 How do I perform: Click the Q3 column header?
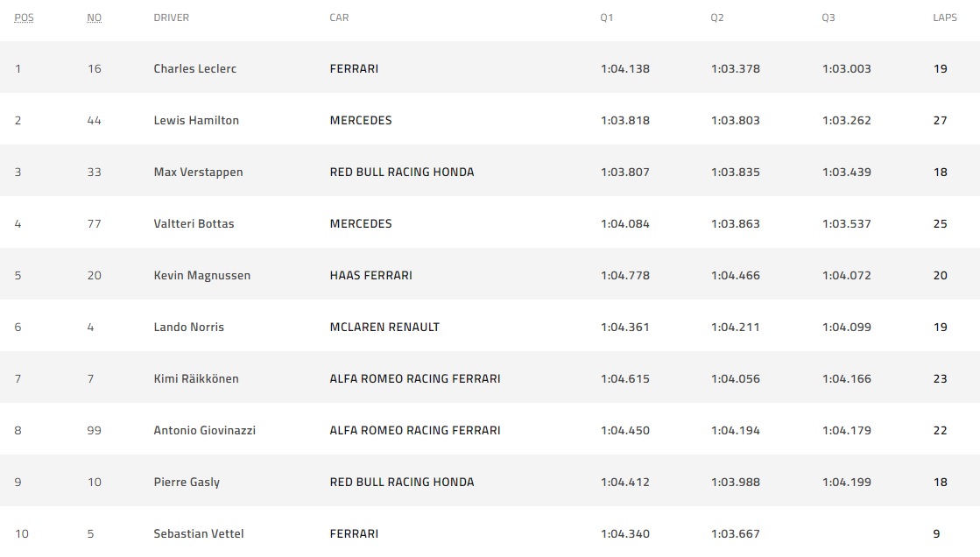coord(828,18)
